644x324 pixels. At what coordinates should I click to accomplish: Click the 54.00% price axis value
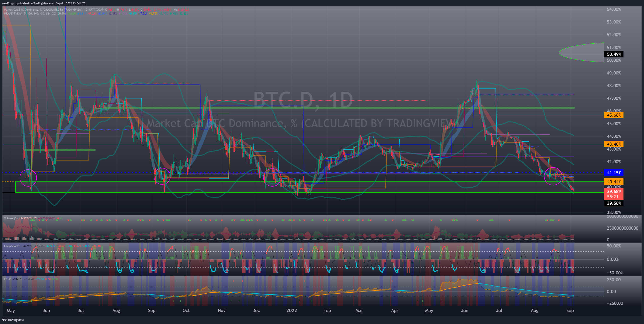614,9
